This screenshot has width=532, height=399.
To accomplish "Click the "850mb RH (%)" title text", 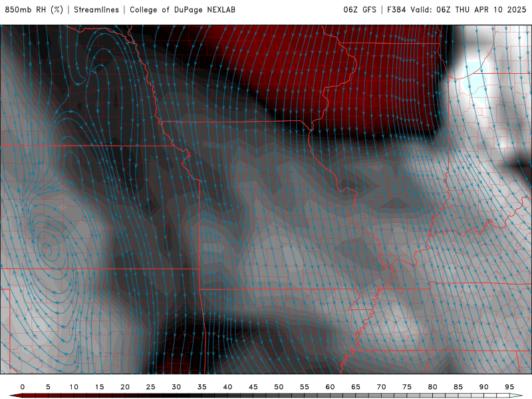I will pos(34,9).
